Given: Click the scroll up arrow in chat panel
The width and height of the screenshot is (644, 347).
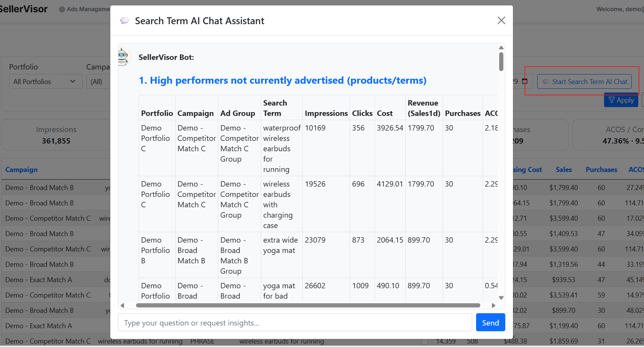Looking at the screenshot, I should click(501, 48).
